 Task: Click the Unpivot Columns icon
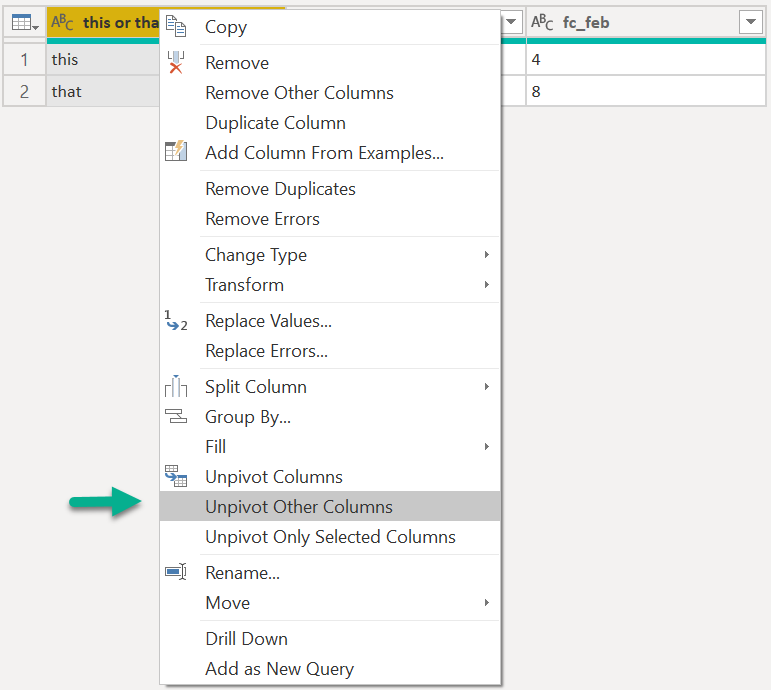[x=176, y=476]
